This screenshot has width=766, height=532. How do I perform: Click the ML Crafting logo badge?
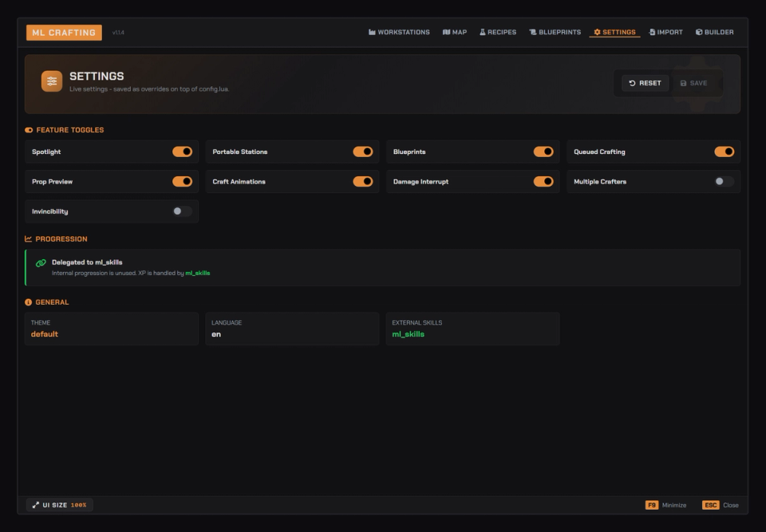[64, 32]
